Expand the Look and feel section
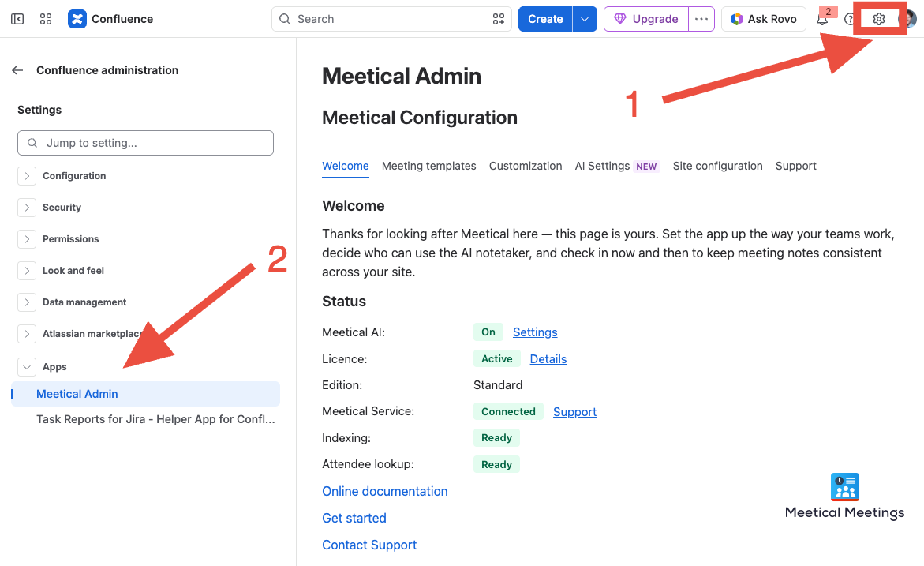 (27, 271)
